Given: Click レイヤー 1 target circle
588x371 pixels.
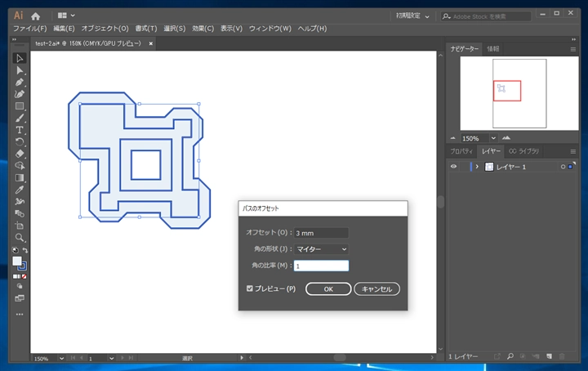Looking at the screenshot, I should point(563,167).
